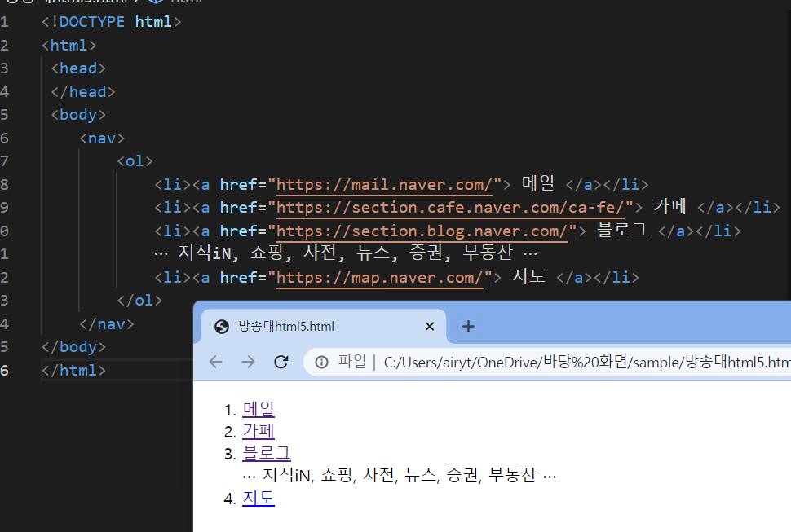This screenshot has height=532, width=791.
Task: Select the 방송대html5.html browser tab
Action: pyautogui.click(x=324, y=327)
